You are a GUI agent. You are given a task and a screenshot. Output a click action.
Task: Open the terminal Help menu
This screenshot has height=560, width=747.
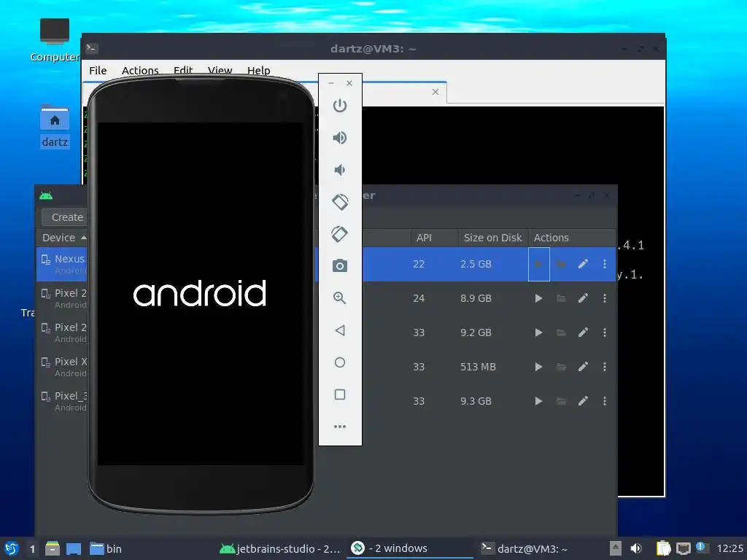(259, 71)
